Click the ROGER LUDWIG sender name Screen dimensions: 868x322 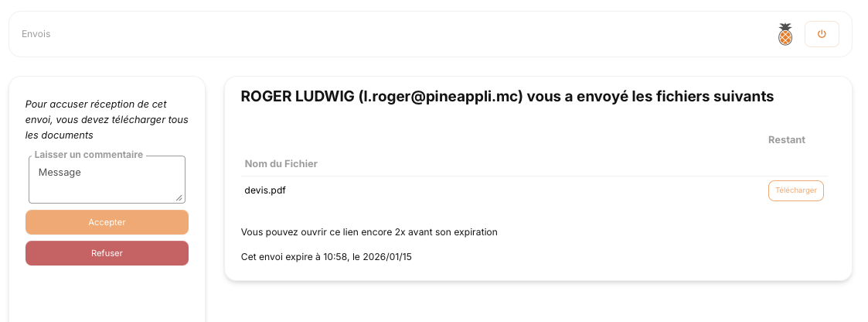[298, 97]
